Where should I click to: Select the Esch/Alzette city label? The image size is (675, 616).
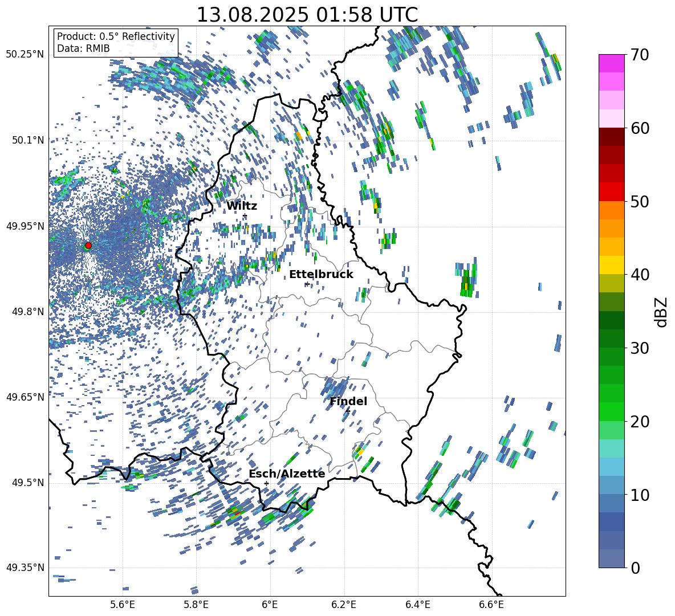(287, 474)
